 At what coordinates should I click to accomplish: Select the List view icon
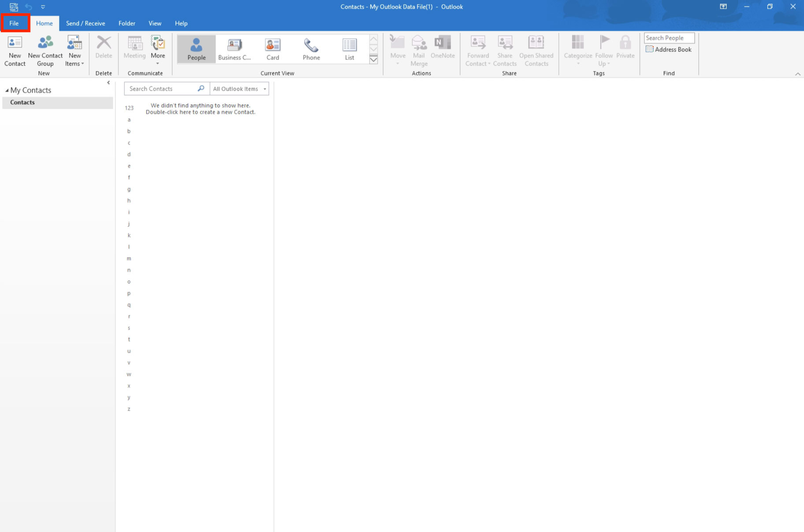[349, 45]
